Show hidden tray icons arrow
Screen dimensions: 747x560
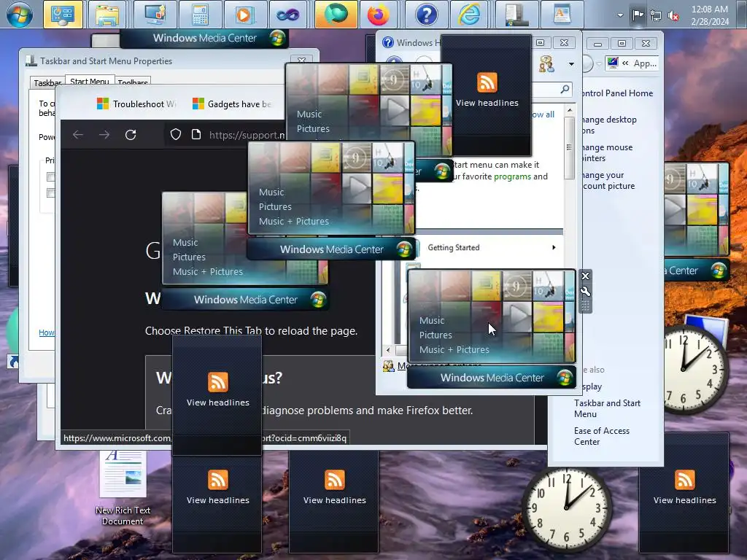(620, 15)
